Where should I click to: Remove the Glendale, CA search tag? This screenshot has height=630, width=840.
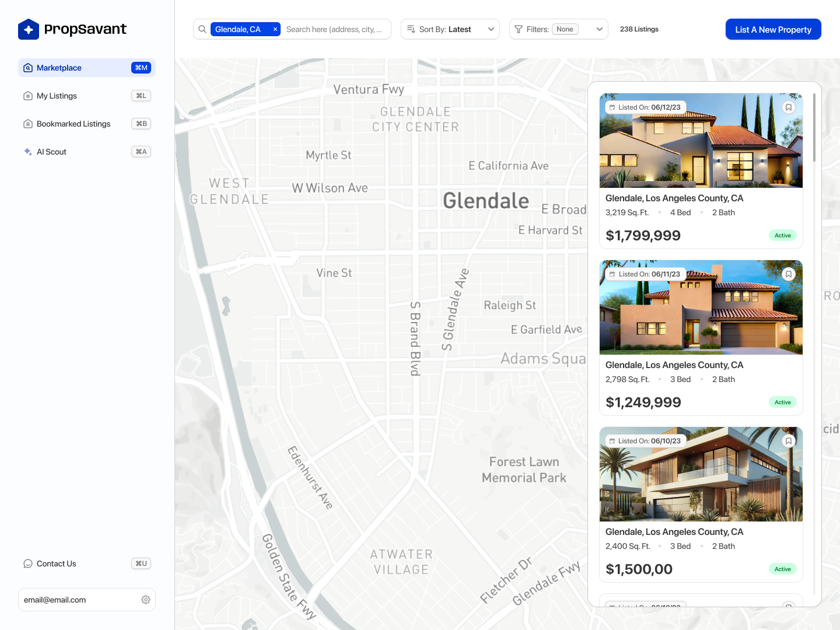click(275, 29)
